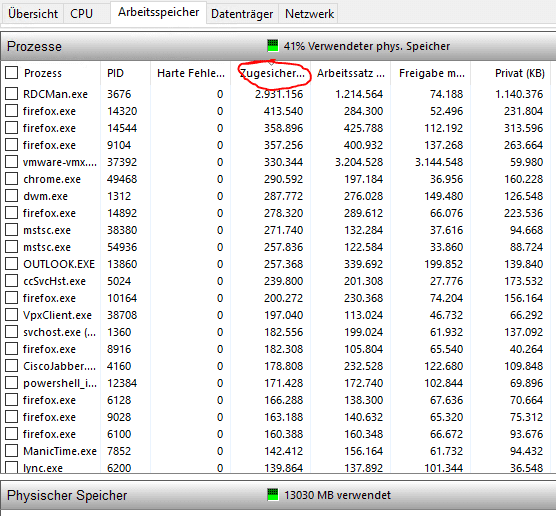Click the green indicator next to 13030 MB verwendet
This screenshot has width=556, height=516.
(x=273, y=494)
